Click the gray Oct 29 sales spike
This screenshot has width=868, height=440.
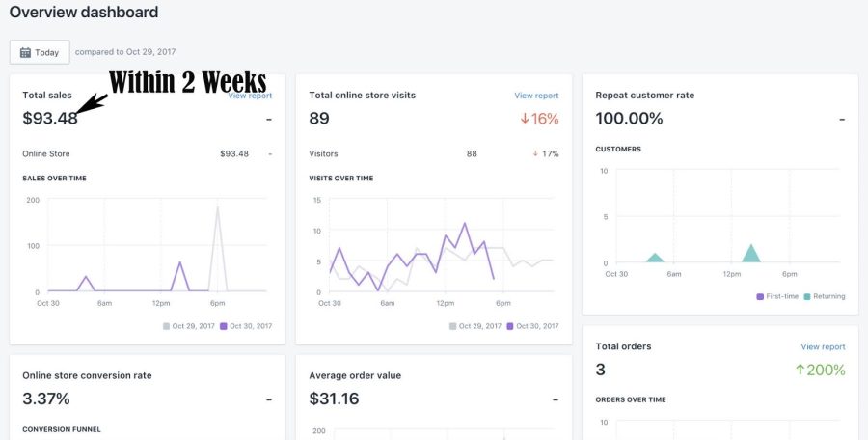pos(218,249)
